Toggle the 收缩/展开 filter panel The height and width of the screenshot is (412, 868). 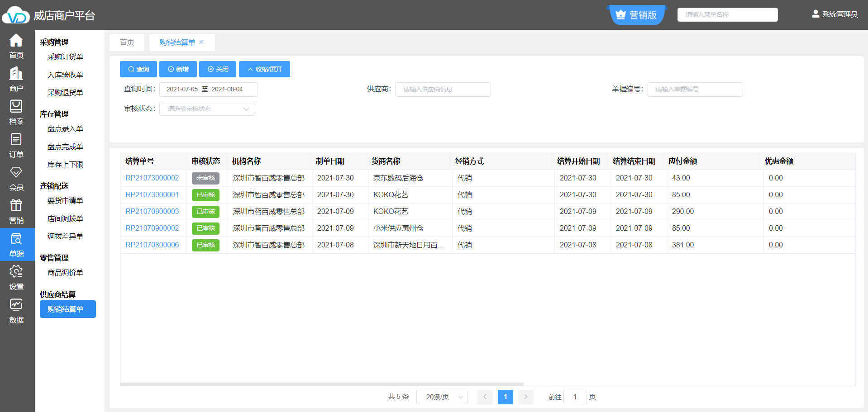pyautogui.click(x=264, y=69)
